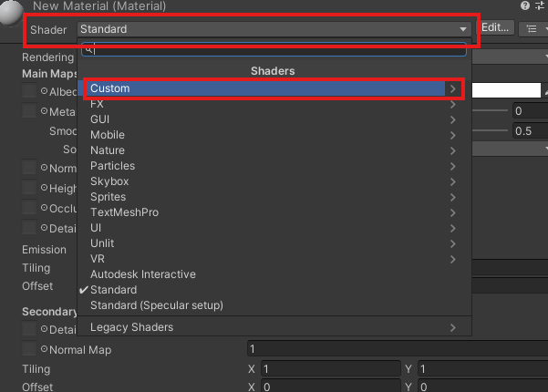Click the help question mark icon
548x392 pixels.
524,5
